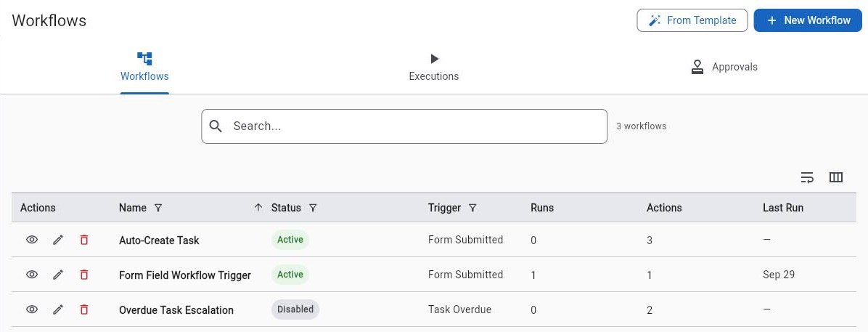
Task: Switch to the Approvals tab
Action: click(724, 67)
